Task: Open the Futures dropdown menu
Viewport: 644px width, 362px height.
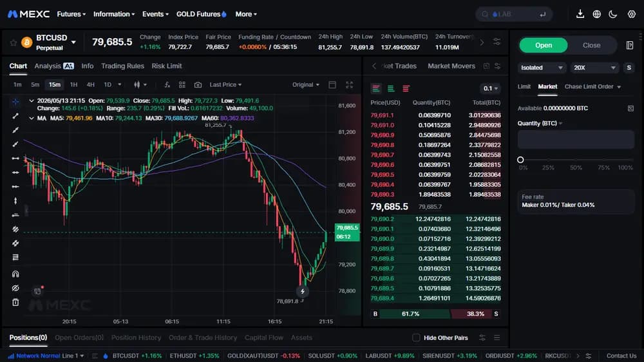Action: pos(71,14)
